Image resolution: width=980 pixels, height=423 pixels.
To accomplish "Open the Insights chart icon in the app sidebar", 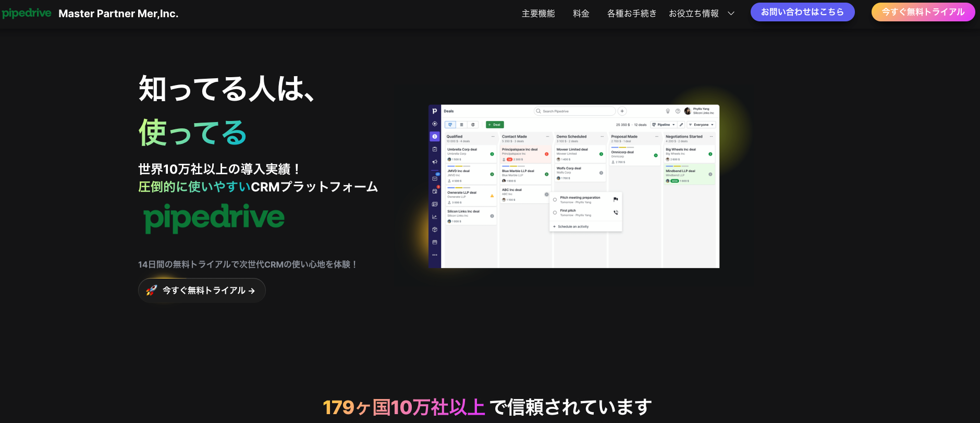I will point(435,217).
